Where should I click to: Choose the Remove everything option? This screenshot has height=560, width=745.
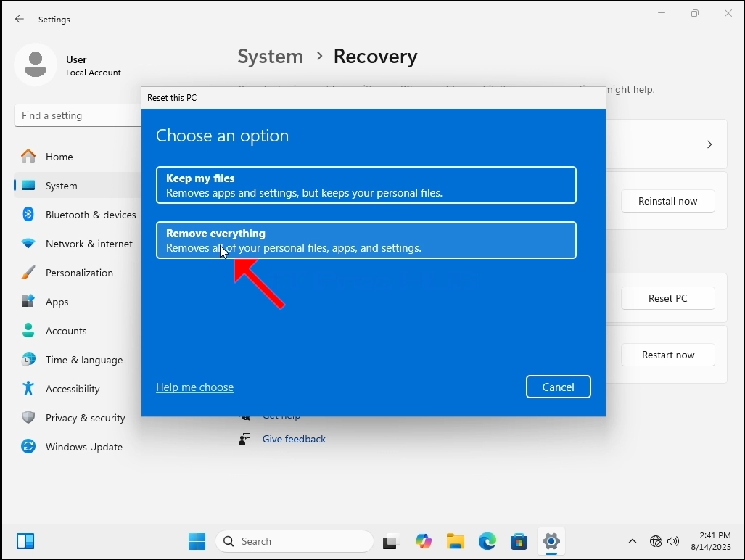(x=366, y=240)
